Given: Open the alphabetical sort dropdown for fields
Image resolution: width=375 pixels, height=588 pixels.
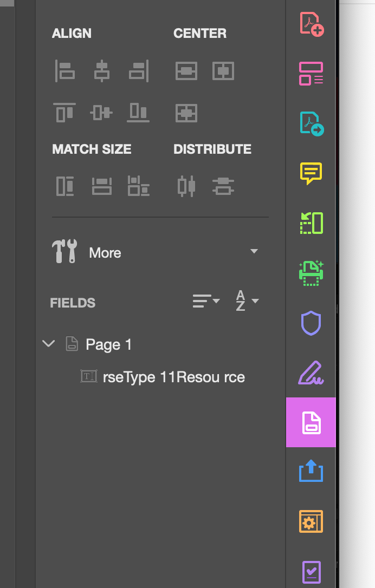Looking at the screenshot, I should pos(247,302).
